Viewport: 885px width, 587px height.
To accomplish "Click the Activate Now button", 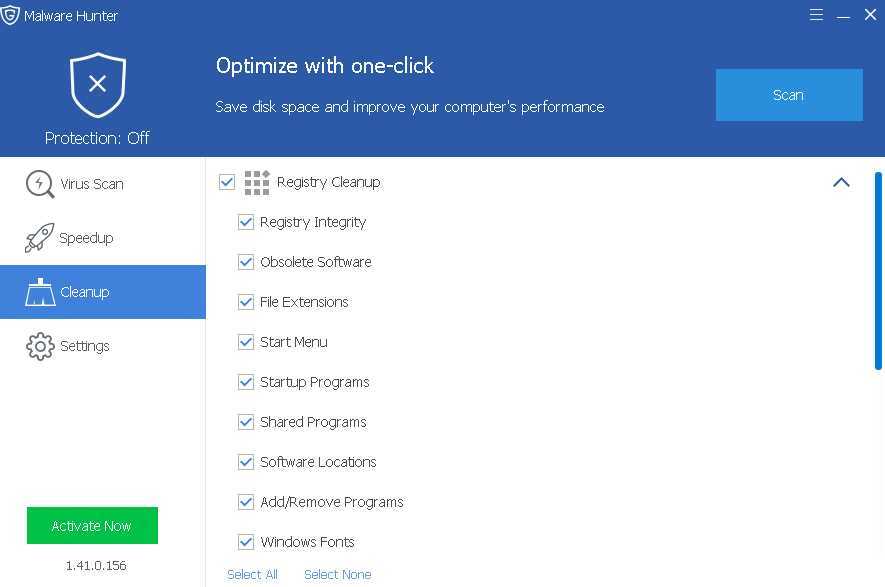I will pos(92,525).
